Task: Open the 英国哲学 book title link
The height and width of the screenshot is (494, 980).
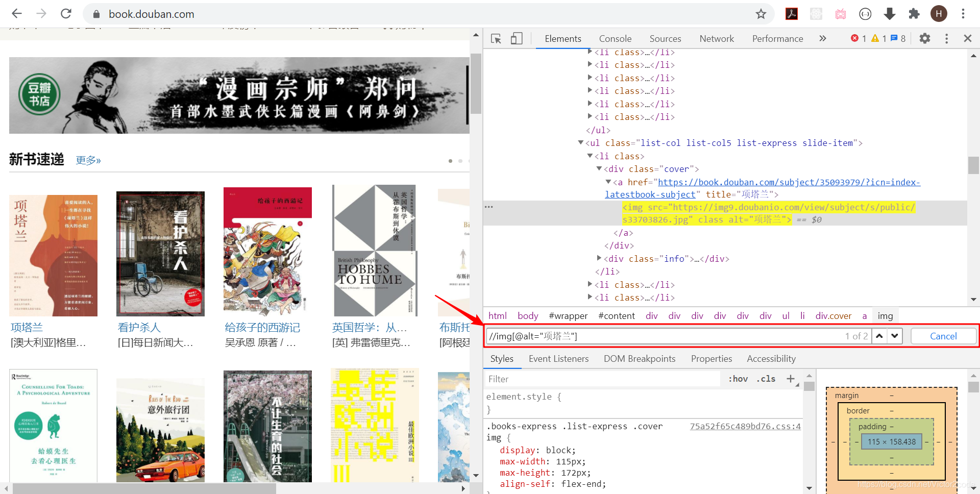Action: tap(370, 328)
